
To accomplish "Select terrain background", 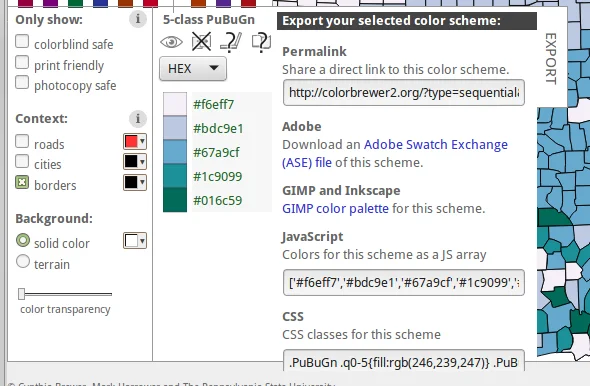I will 23,261.
